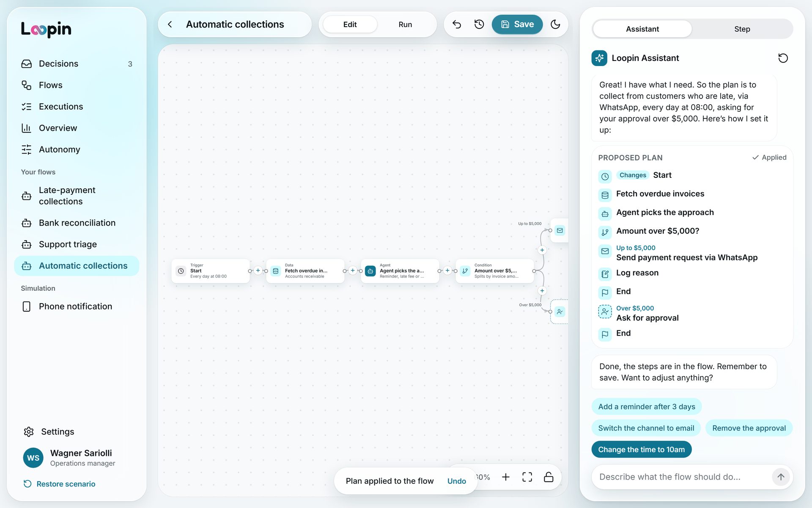Open version history clock icon
The height and width of the screenshot is (508, 812).
click(479, 24)
